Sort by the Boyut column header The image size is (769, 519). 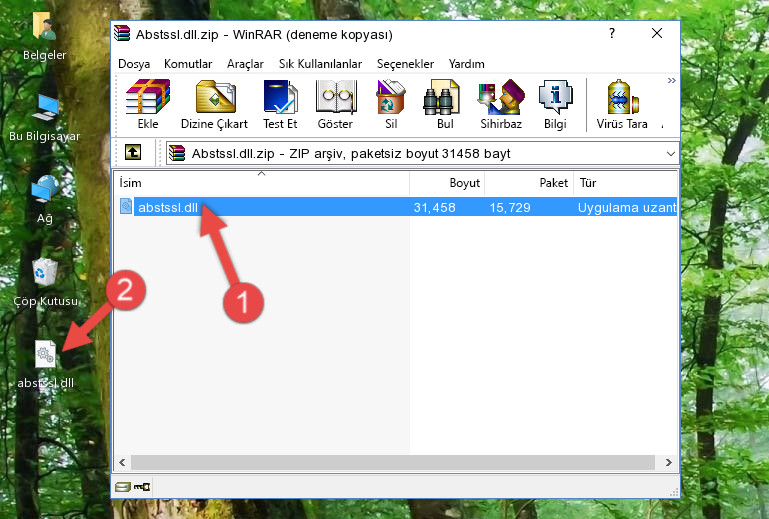click(x=447, y=183)
